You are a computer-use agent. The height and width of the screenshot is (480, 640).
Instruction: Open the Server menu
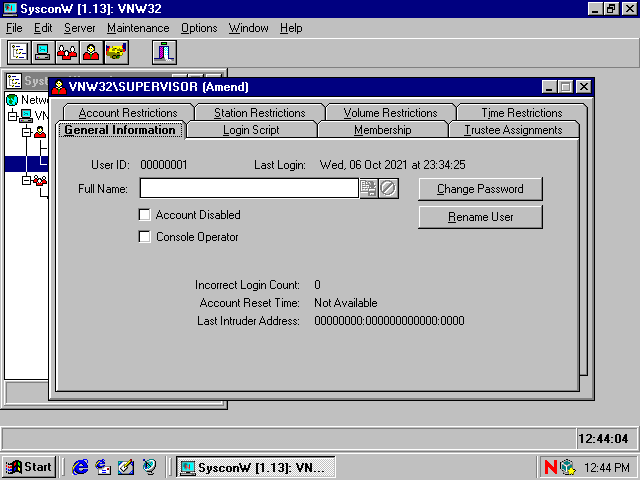pos(80,28)
